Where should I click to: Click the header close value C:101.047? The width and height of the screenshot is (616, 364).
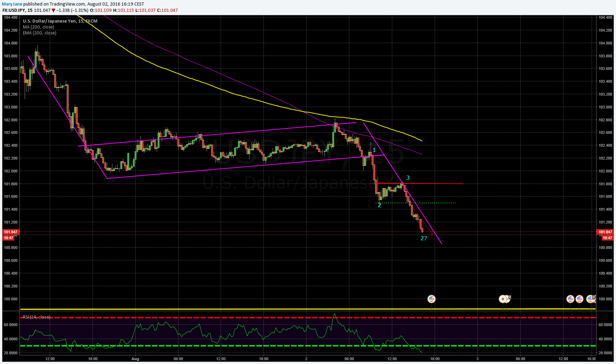click(167, 10)
